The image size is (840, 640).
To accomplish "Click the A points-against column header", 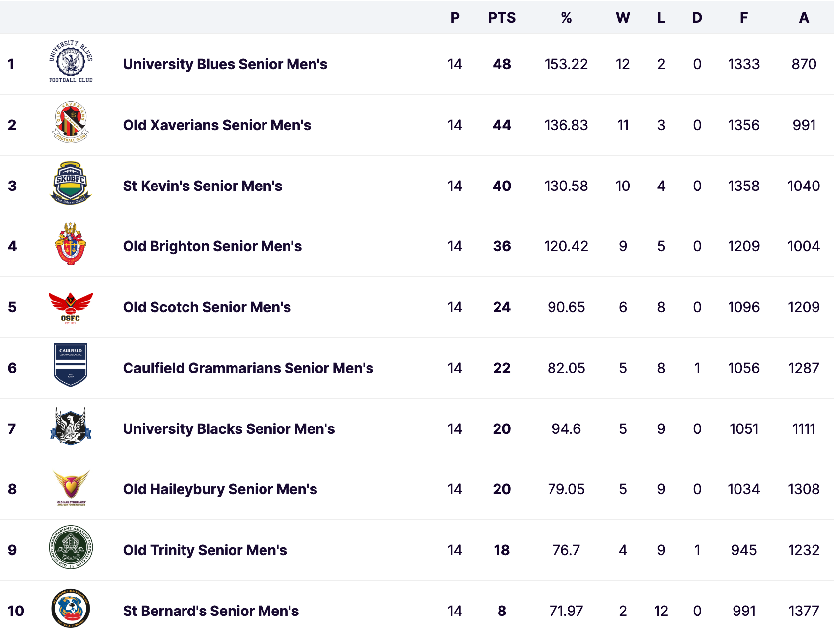I will click(x=804, y=18).
